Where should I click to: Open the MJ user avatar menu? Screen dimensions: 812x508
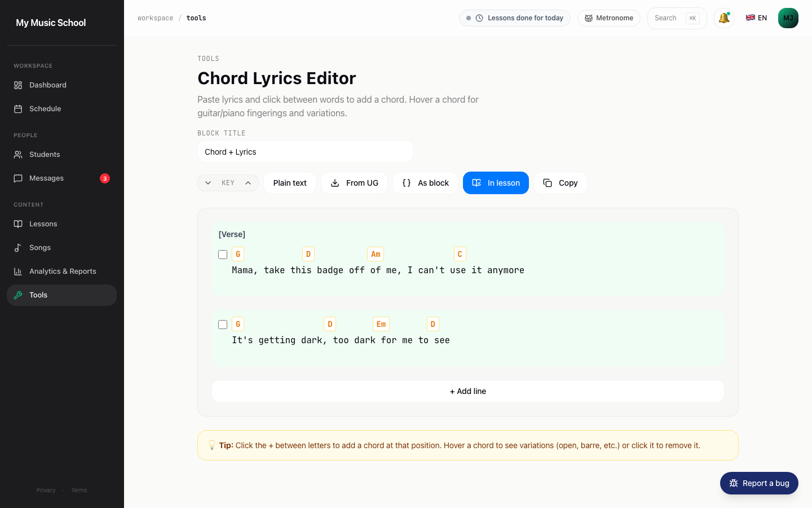click(788, 18)
